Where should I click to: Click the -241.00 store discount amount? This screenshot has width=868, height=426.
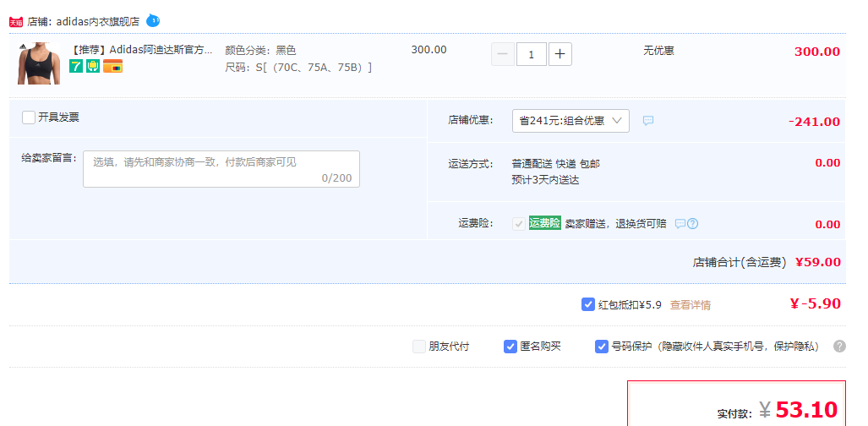[x=814, y=122]
